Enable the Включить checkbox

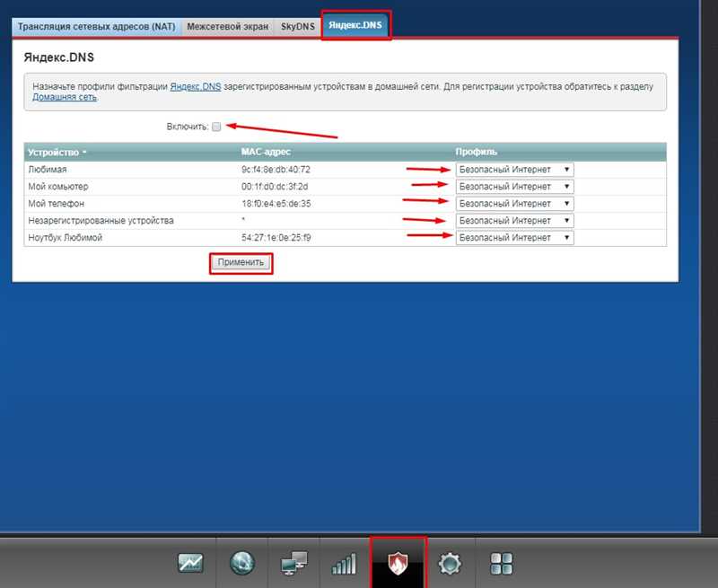pos(216,127)
